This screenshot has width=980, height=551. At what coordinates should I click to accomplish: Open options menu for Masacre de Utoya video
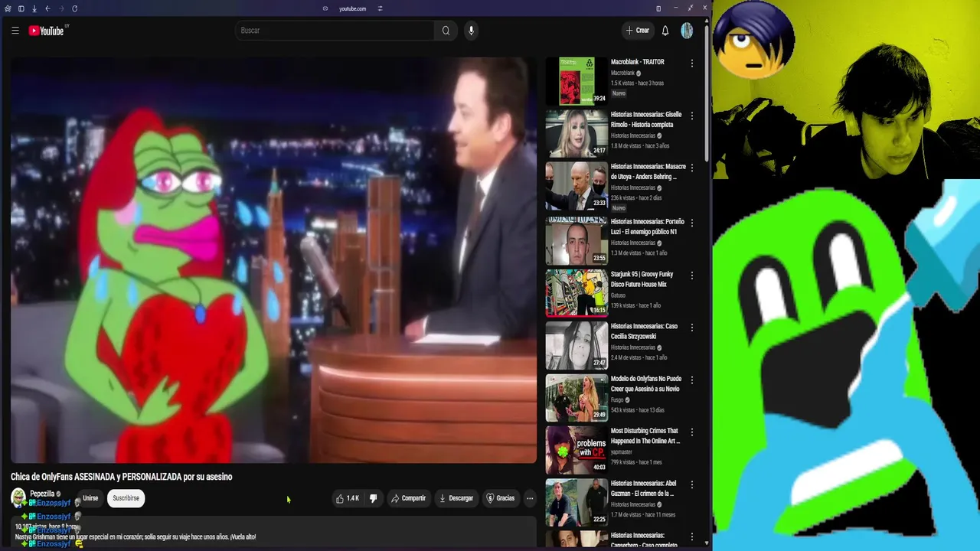point(692,168)
